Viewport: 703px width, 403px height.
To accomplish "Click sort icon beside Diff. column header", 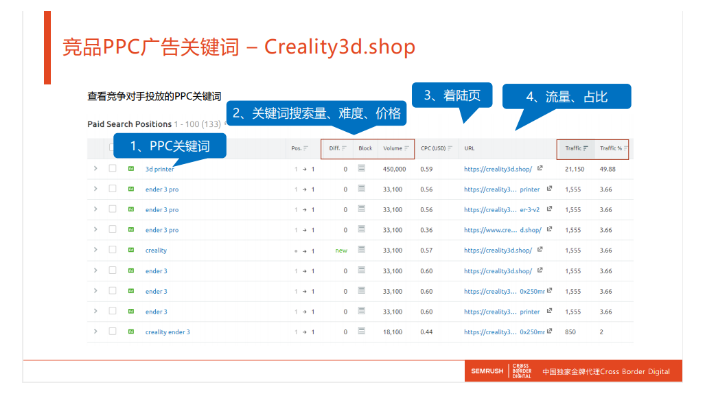I will 344,148.
